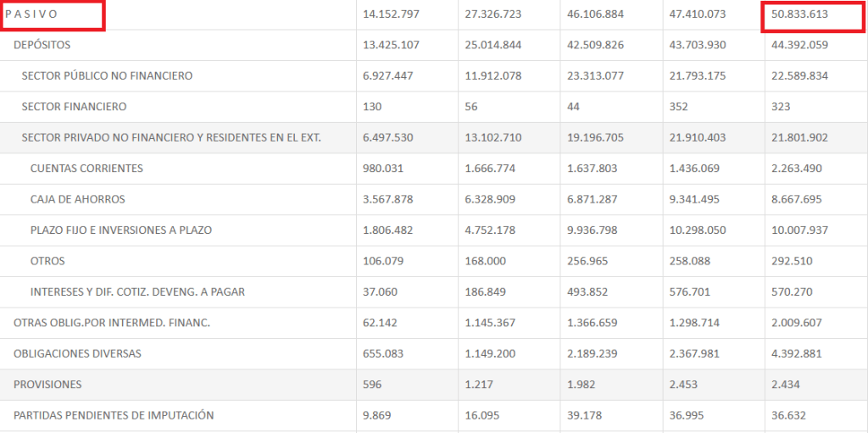
Task: Click the OBLIGACIONES DIVERSAS row label
Action: (x=77, y=354)
